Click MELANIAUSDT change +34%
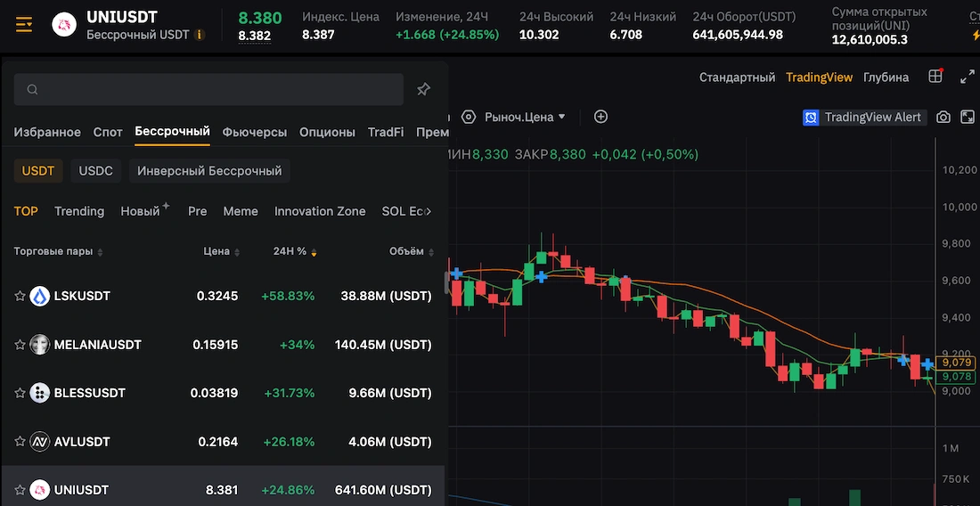The width and height of the screenshot is (980, 506). [297, 345]
